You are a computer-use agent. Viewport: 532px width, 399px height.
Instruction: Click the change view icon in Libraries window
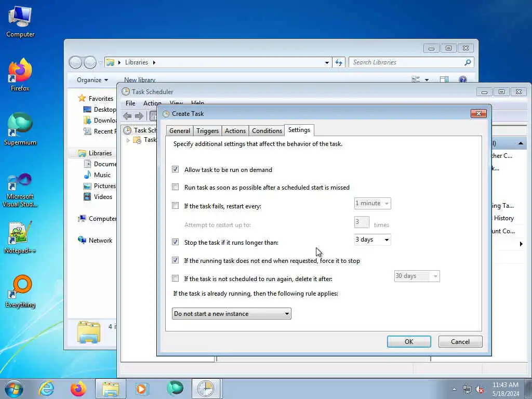point(416,79)
